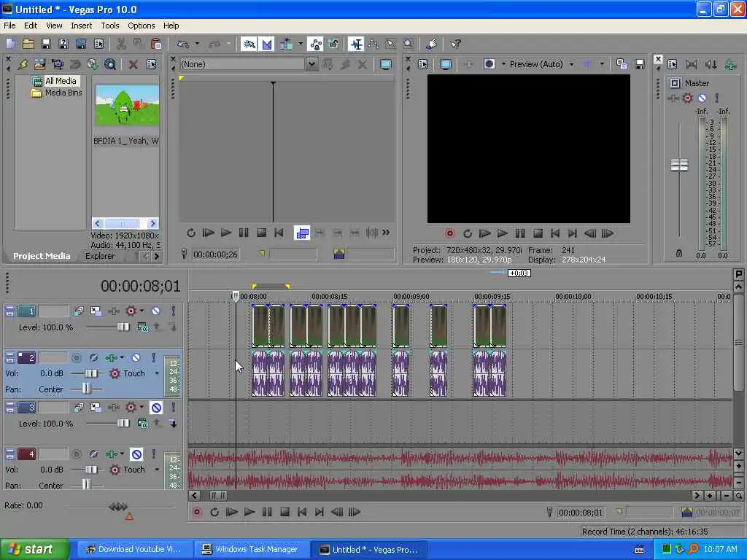
Task: Click Save Snapshot to File preview icon
Action: (639, 64)
